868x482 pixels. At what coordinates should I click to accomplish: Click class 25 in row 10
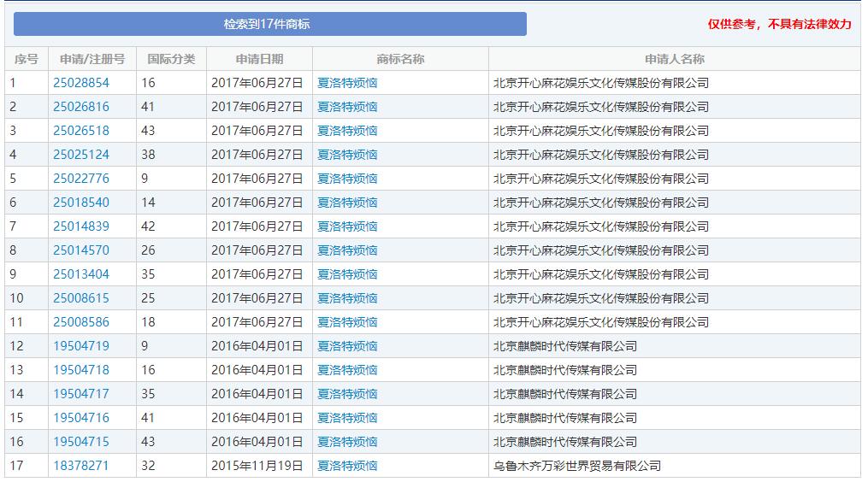(148, 298)
